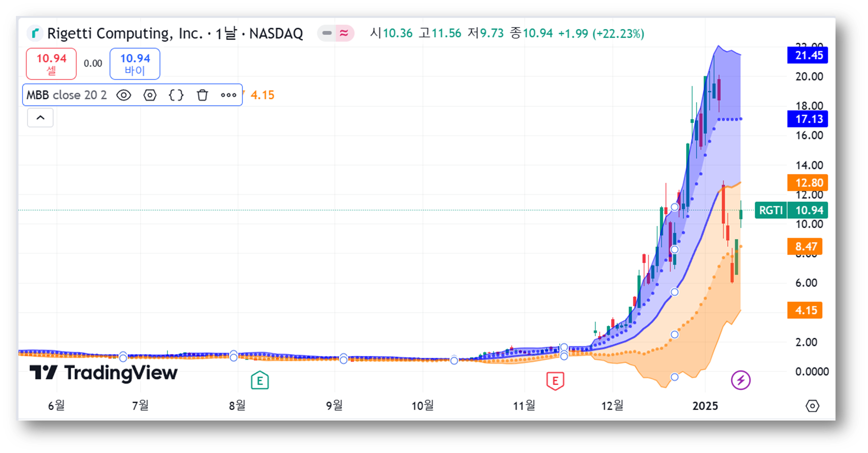
Task: Click the 10월 date axis label
Action: pos(422,405)
